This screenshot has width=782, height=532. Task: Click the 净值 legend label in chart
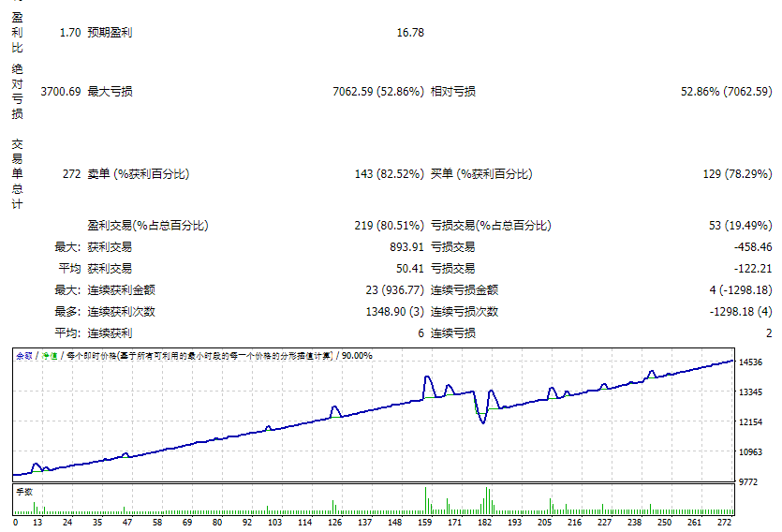(50, 356)
